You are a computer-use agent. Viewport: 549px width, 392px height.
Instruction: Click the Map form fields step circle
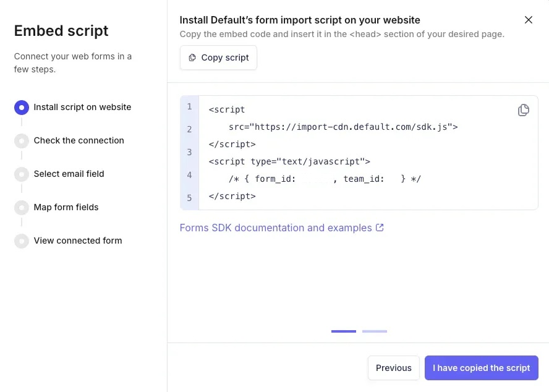tap(22, 207)
